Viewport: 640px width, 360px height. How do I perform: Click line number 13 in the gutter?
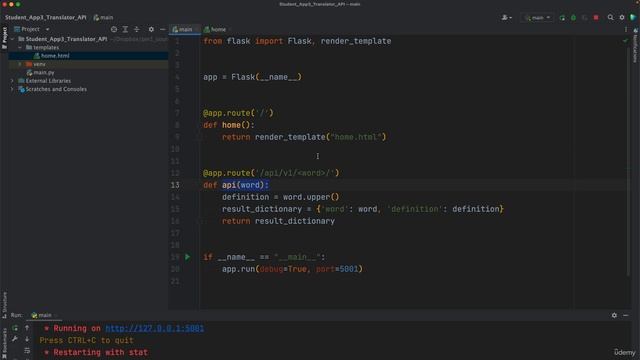[175, 185]
